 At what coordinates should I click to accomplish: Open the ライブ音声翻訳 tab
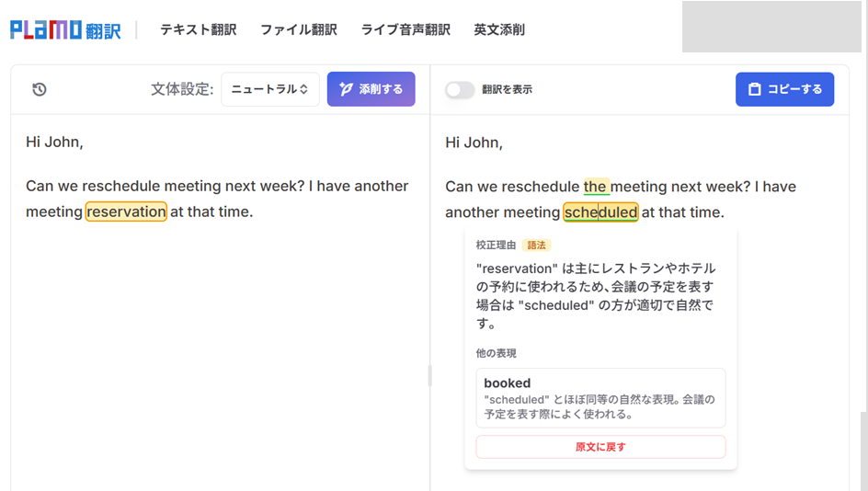click(x=405, y=30)
